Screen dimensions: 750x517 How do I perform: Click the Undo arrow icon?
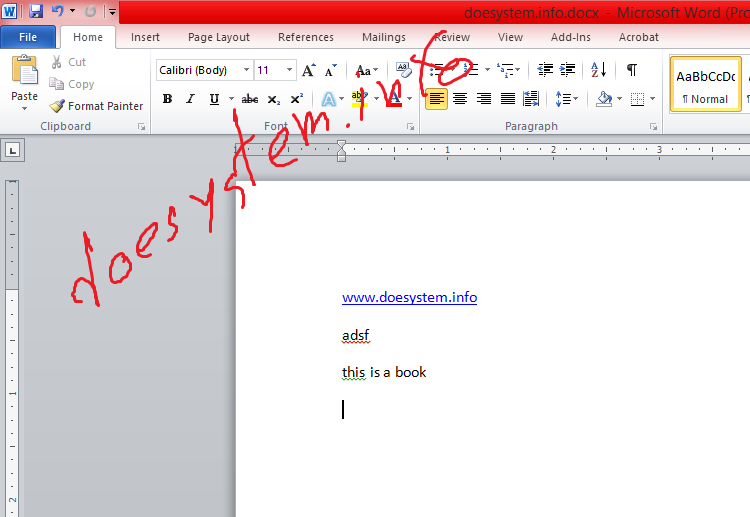[x=58, y=11]
